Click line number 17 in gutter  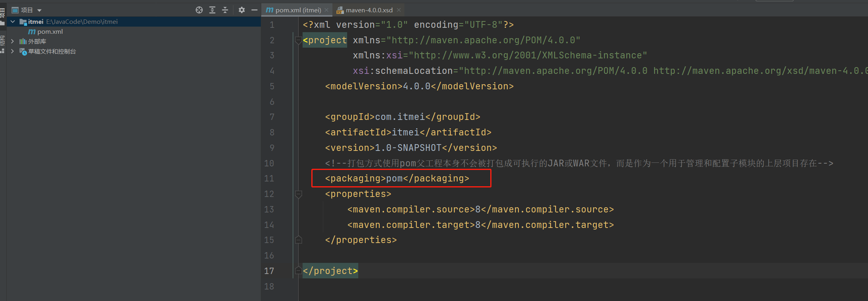(x=269, y=271)
